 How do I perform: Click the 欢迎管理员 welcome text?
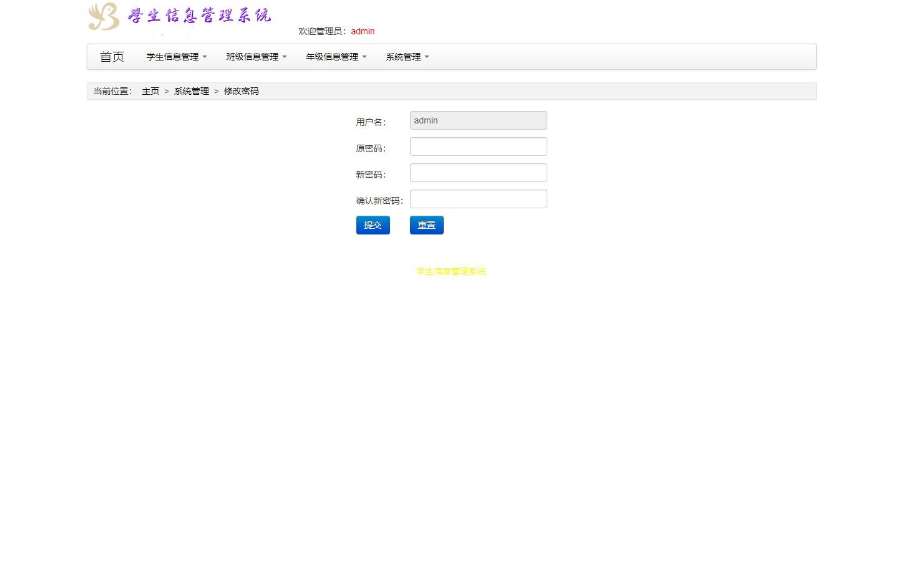(321, 31)
